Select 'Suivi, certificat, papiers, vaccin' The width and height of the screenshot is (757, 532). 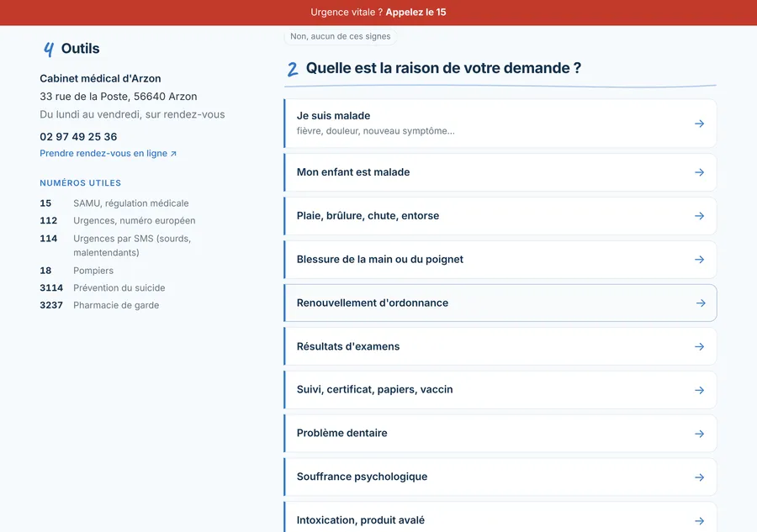click(500, 390)
